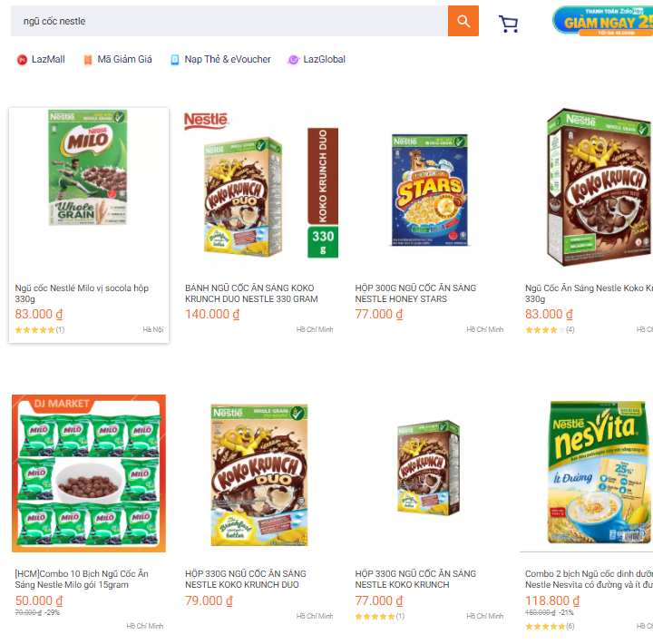The image size is (653, 644).
Task: Click the LazMall icon
Action: coord(22,60)
